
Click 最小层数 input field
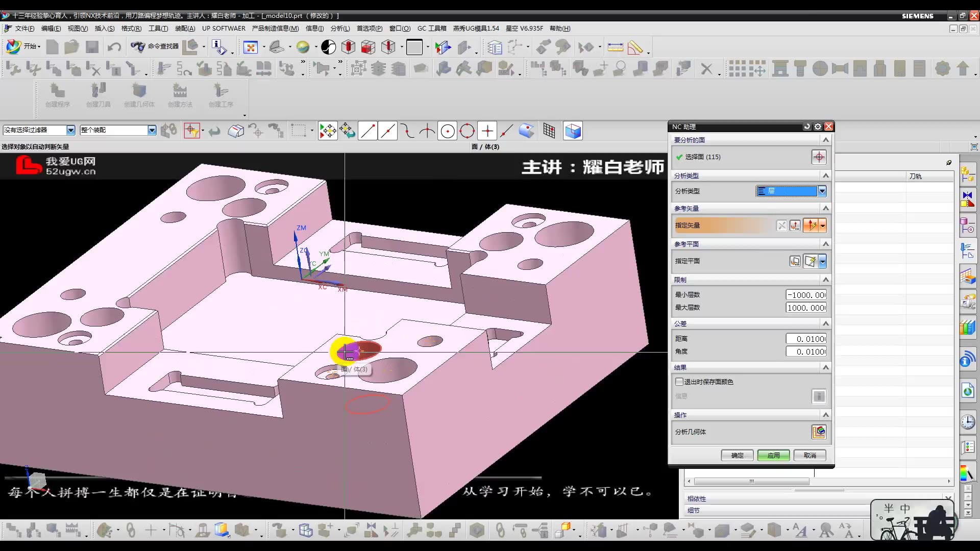804,295
